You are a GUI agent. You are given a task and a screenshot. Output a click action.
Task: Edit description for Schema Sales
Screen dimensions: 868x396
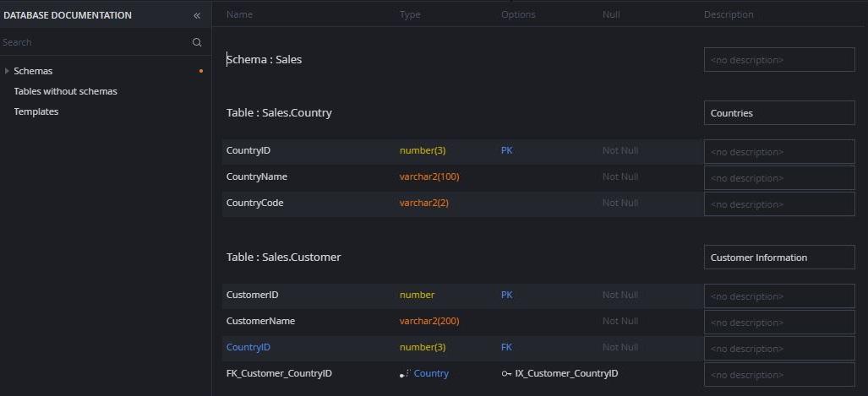[779, 60]
